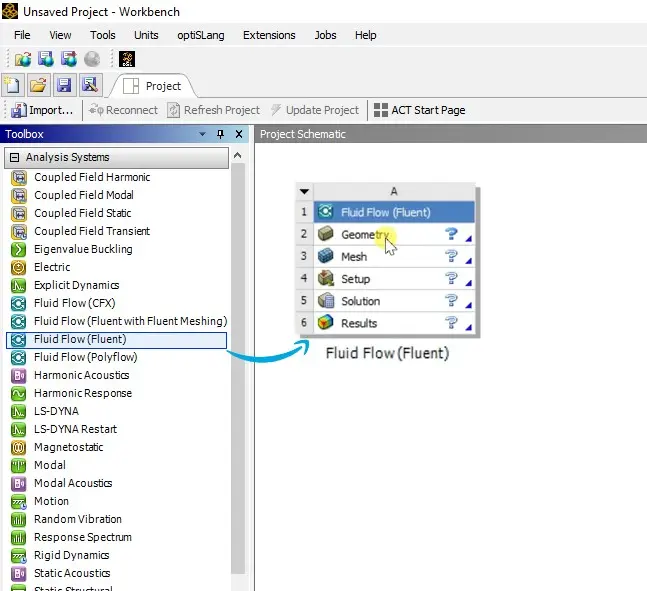647x591 pixels.
Task: Click the Results cell corner triangle
Action: 468,327
